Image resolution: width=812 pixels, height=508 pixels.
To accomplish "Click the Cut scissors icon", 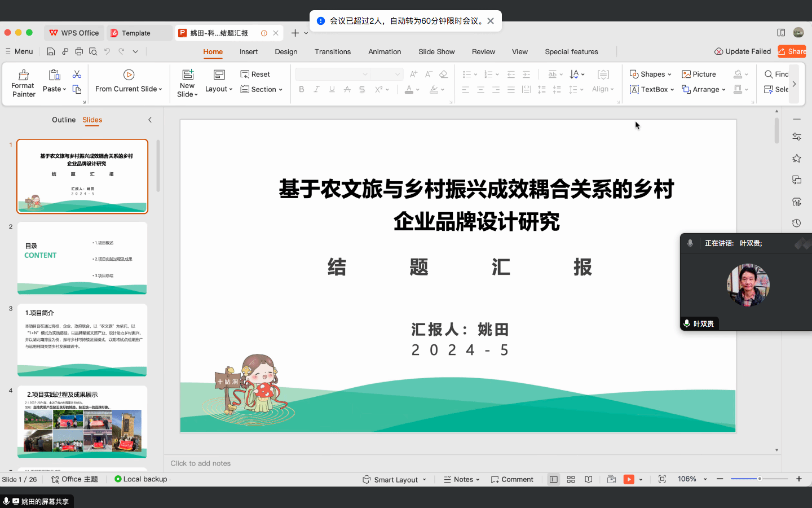I will 77,75.
